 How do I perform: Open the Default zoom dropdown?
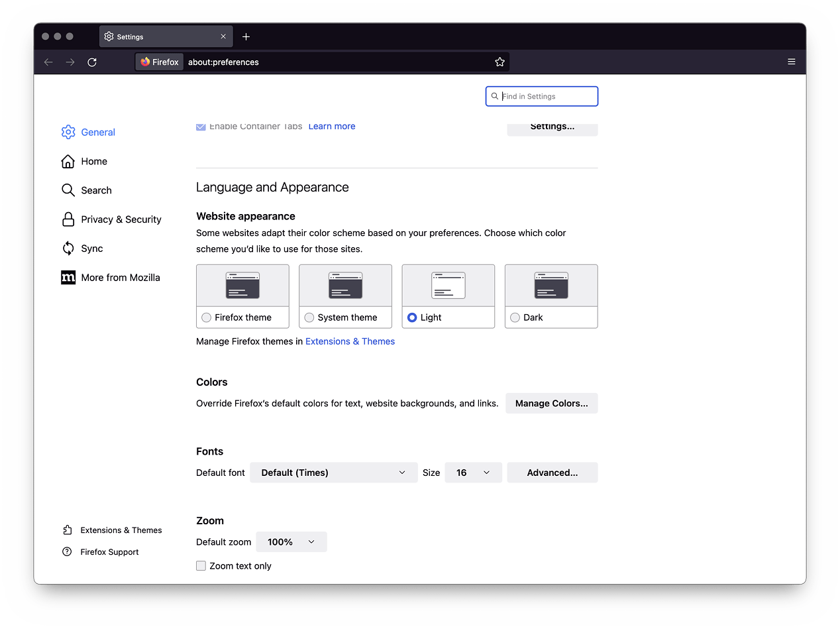[x=291, y=542]
